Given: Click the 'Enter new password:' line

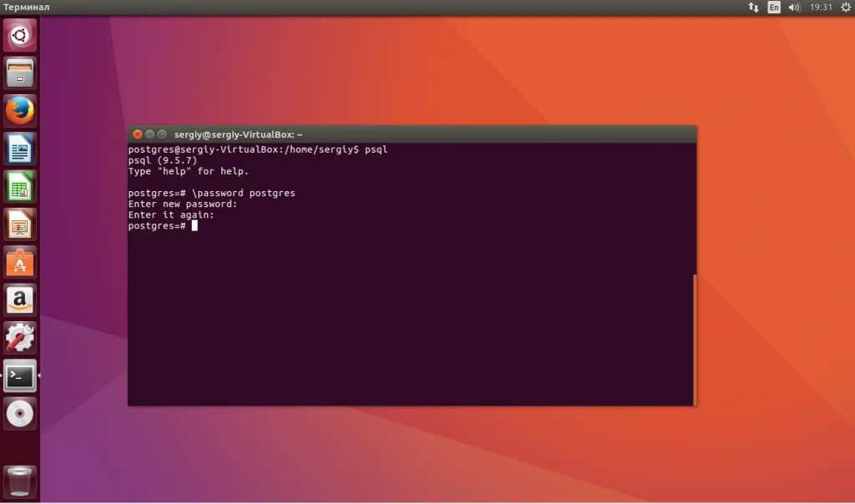Looking at the screenshot, I should [x=183, y=204].
